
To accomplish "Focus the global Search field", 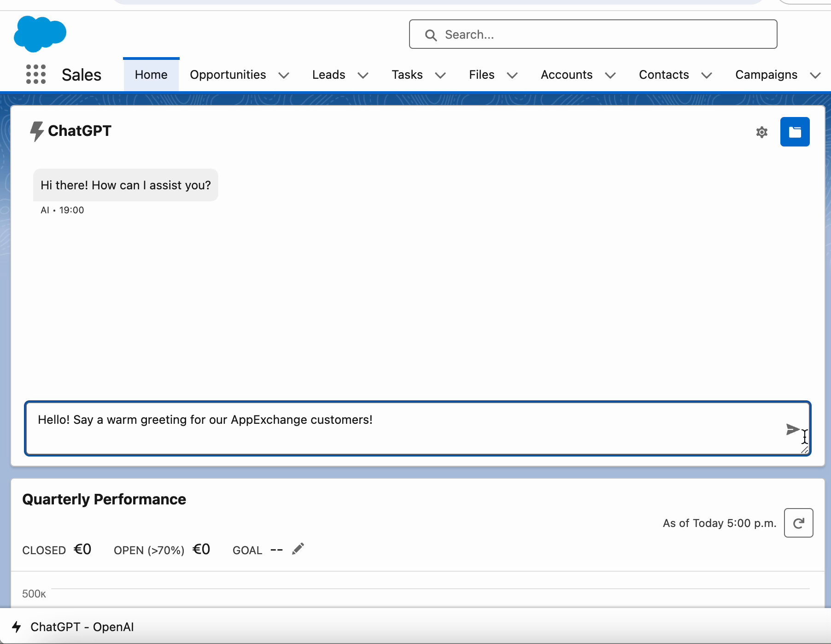I will (x=593, y=34).
